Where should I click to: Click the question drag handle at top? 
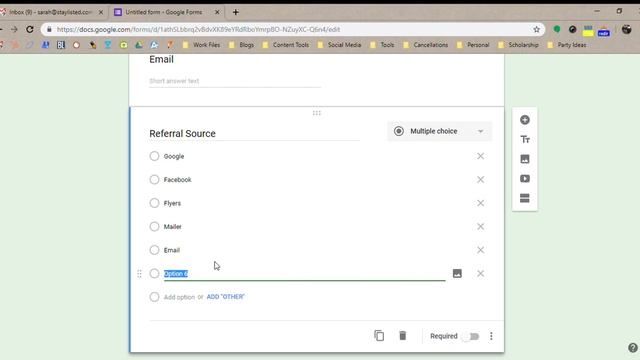pyautogui.click(x=316, y=113)
